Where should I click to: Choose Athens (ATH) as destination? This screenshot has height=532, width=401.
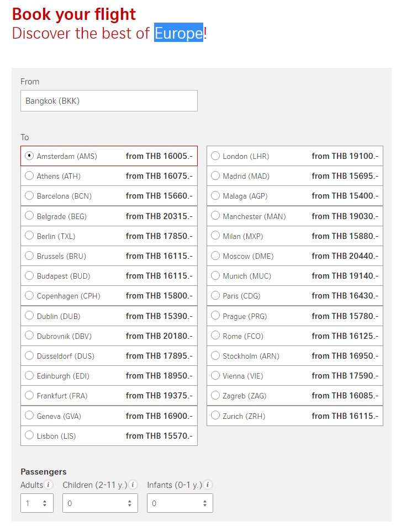pos(29,176)
